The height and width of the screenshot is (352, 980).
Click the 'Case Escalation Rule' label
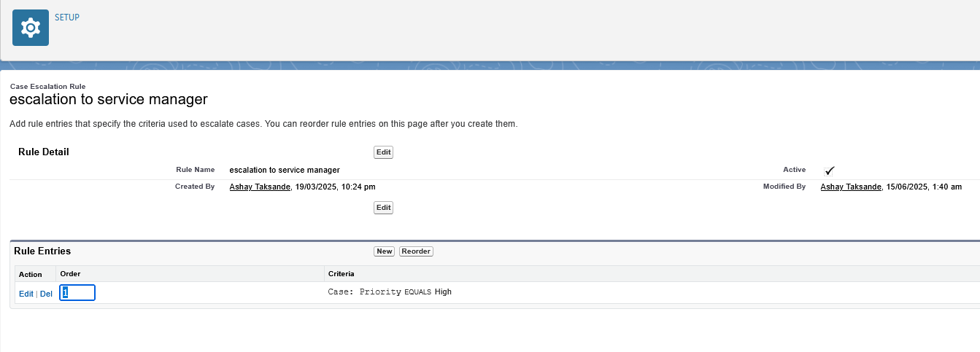(x=47, y=86)
